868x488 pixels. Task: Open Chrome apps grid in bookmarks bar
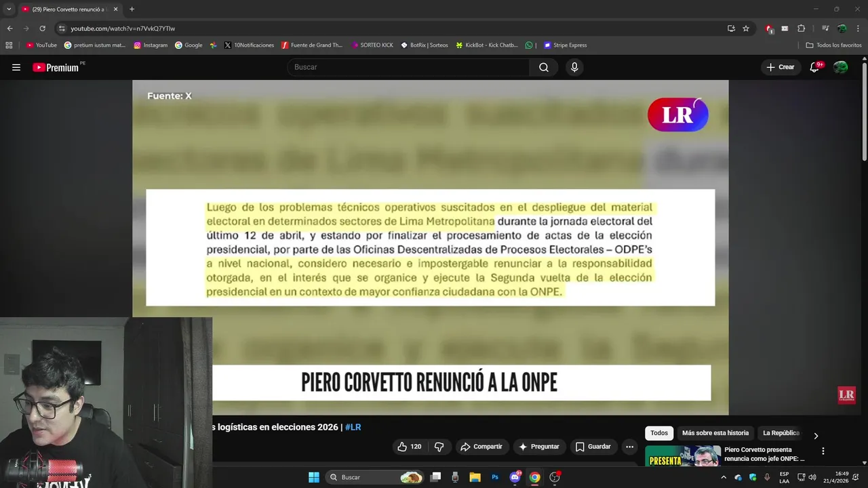pyautogui.click(x=9, y=45)
